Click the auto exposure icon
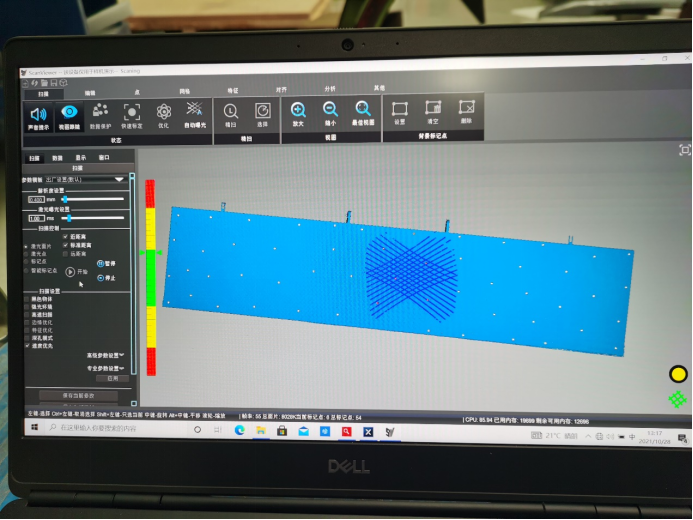The height and width of the screenshot is (520, 693). (195, 112)
